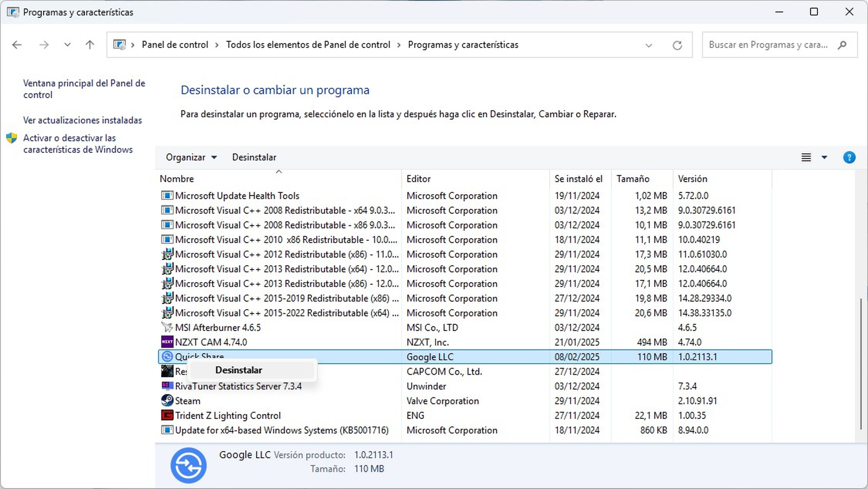Click the RivaTuner Statistics Server icon
The height and width of the screenshot is (489, 868).
[167, 386]
